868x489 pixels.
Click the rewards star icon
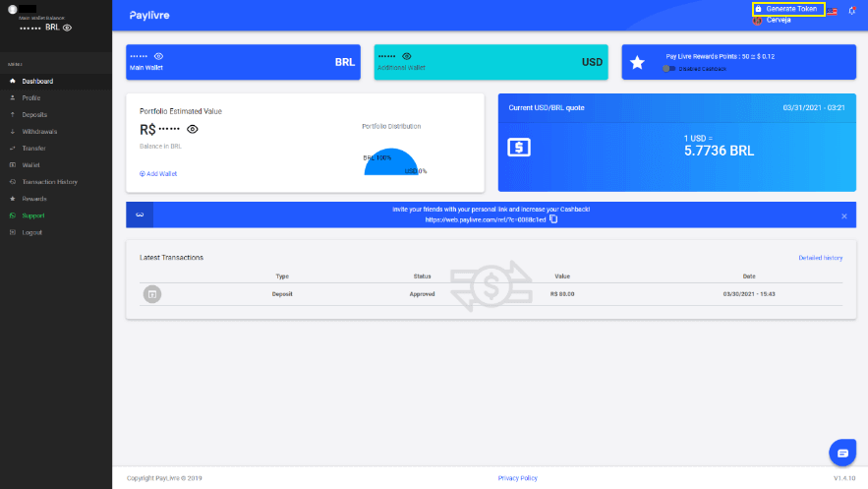637,62
